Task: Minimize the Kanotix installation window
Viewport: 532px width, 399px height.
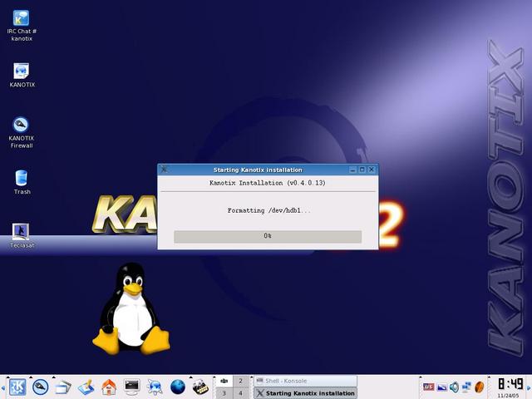Action: click(x=352, y=170)
